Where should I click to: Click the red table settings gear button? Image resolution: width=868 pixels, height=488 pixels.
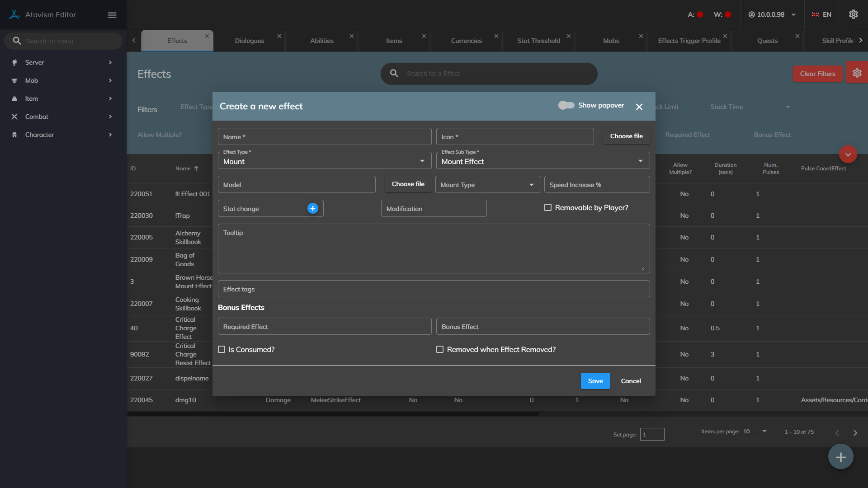point(857,73)
